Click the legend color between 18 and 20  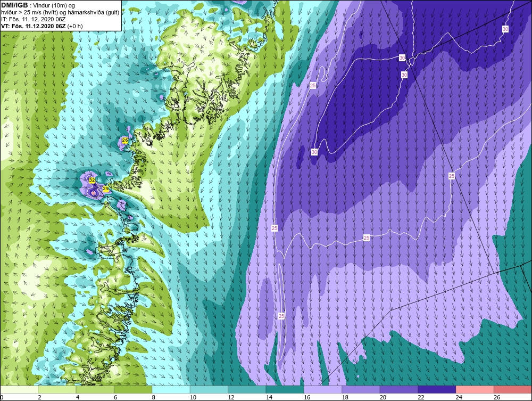[361, 390]
